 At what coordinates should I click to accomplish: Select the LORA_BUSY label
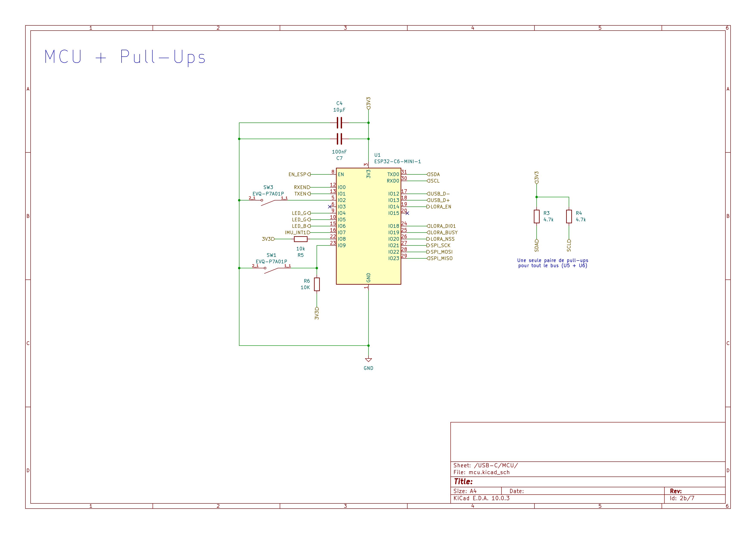(x=442, y=232)
